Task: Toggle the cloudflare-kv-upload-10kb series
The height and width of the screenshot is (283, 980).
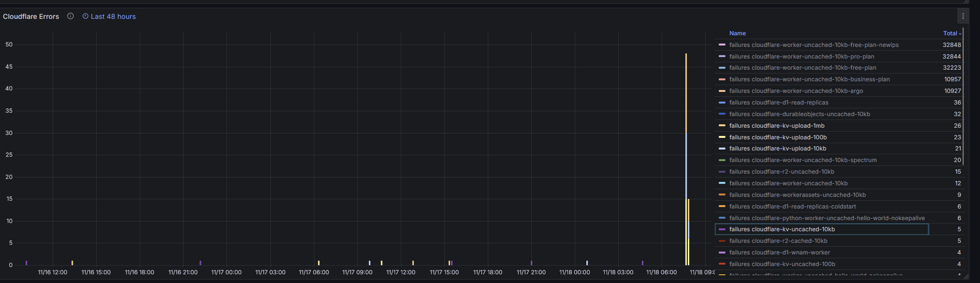Action: 778,149
